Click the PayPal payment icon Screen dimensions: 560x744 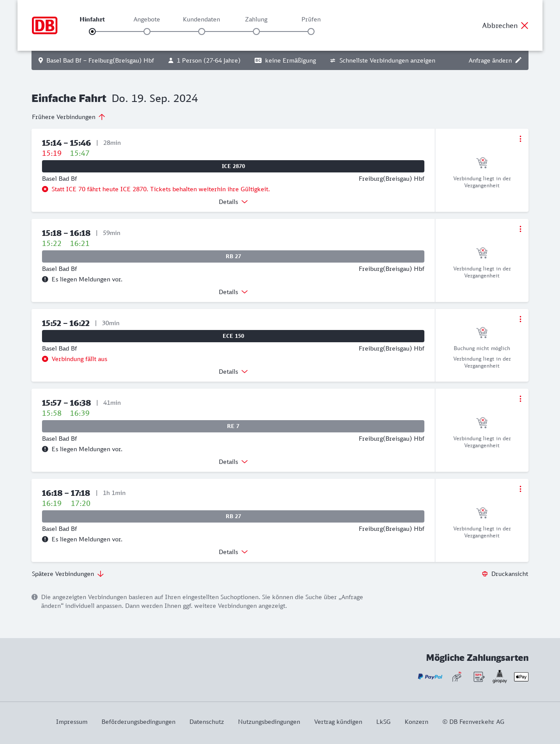click(430, 677)
